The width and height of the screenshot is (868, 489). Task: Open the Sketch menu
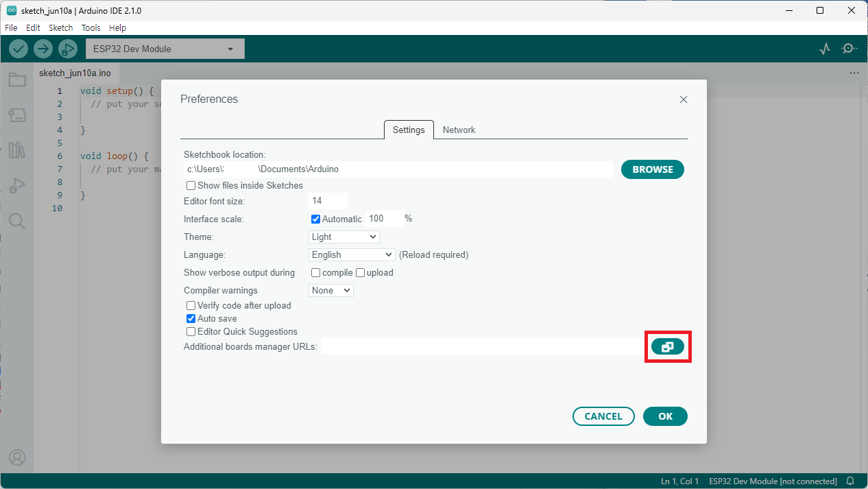(x=60, y=28)
